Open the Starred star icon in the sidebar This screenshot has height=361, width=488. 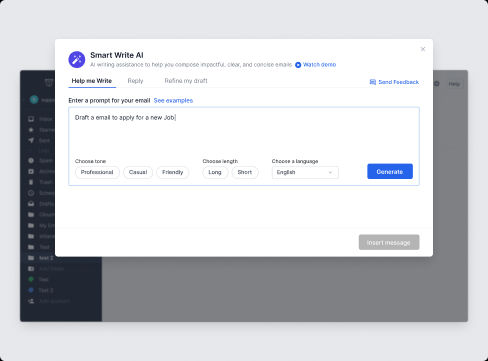(x=31, y=130)
